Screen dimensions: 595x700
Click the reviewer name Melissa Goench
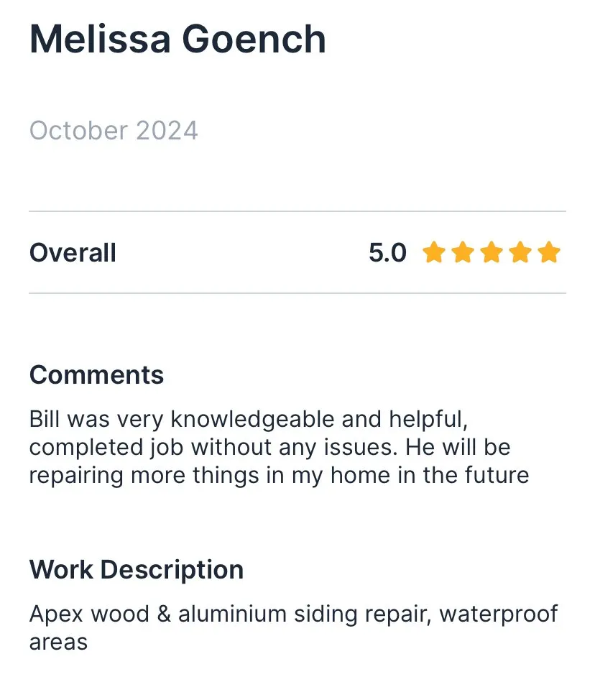[177, 40]
